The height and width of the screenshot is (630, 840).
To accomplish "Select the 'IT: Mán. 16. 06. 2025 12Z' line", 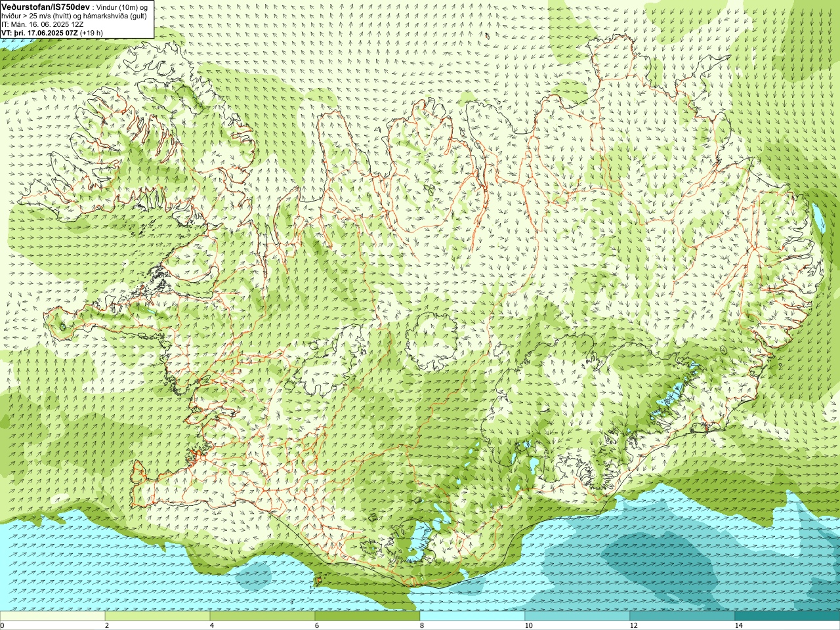I will click(42, 24).
